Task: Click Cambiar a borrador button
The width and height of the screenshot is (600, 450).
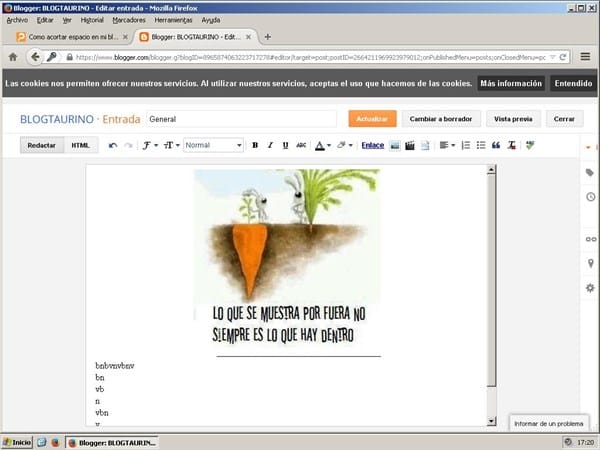Action: (441, 119)
